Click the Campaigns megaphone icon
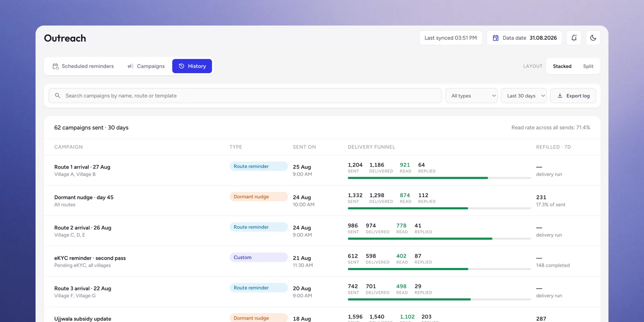Viewport: 644px width, 322px height. (x=130, y=66)
